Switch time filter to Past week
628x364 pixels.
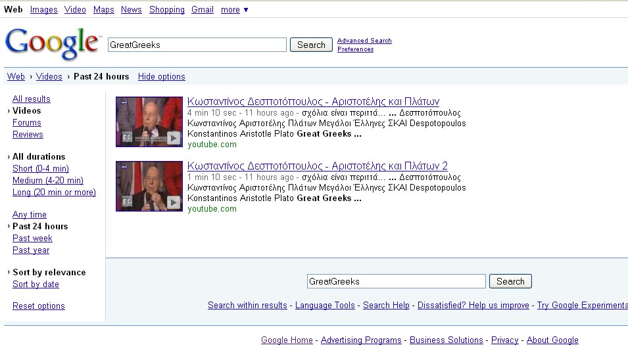click(32, 239)
